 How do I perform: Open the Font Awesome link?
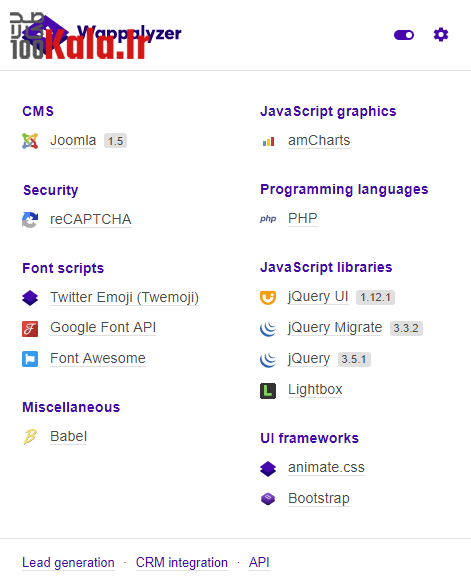(98, 358)
